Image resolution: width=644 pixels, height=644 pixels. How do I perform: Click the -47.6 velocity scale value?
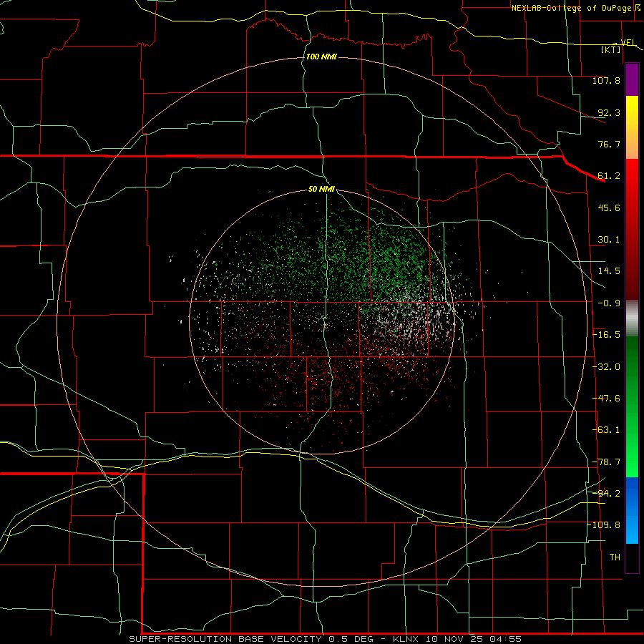606,399
